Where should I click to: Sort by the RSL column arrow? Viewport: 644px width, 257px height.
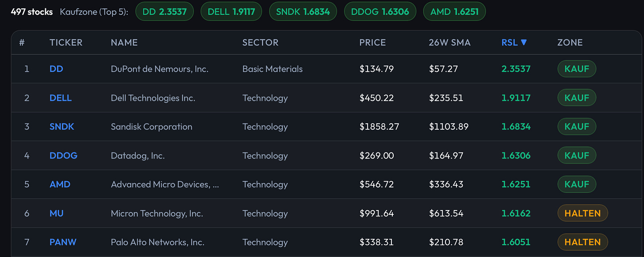pos(524,43)
